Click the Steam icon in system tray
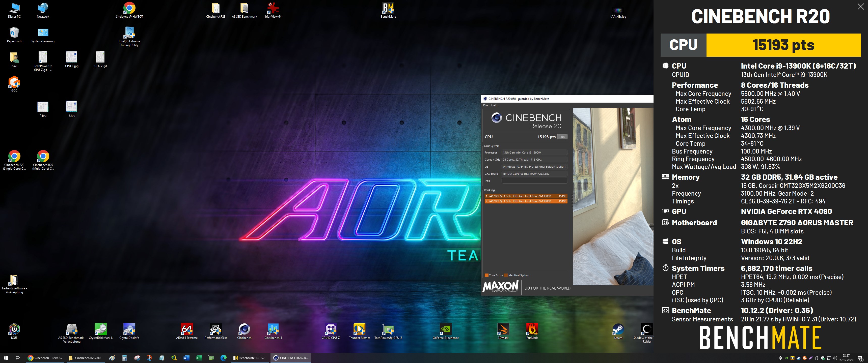 pos(798,358)
